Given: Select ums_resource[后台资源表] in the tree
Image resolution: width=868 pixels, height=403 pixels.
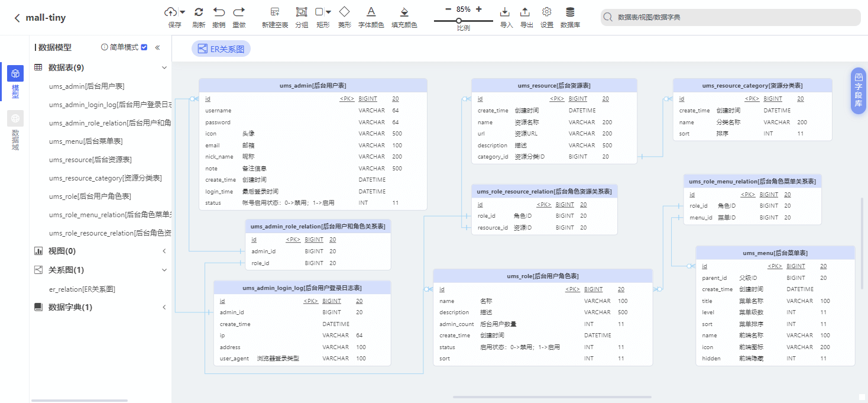Looking at the screenshot, I should [90, 160].
